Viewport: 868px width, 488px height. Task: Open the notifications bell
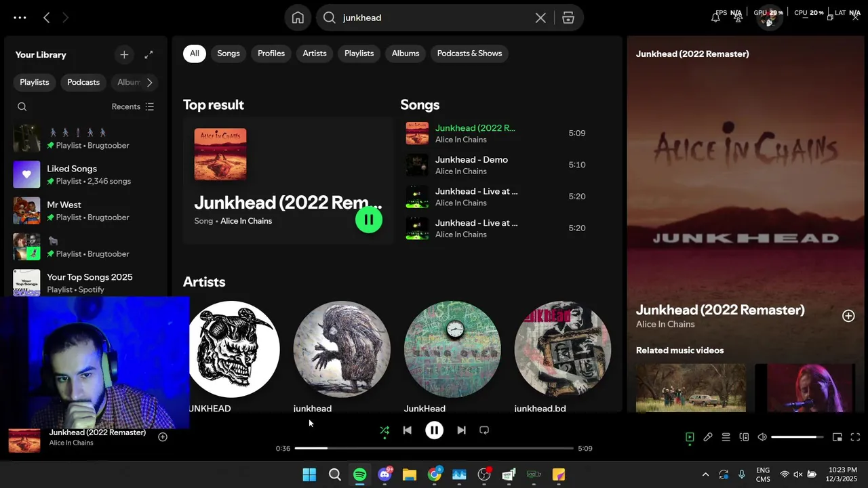click(715, 18)
